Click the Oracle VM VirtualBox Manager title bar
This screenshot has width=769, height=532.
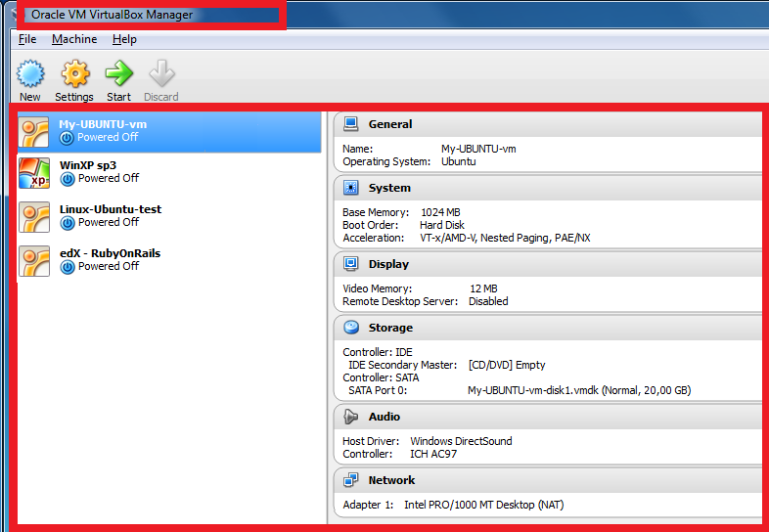click(113, 15)
